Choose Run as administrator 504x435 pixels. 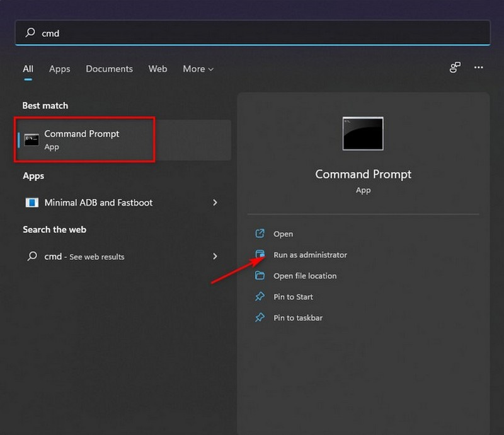(309, 255)
